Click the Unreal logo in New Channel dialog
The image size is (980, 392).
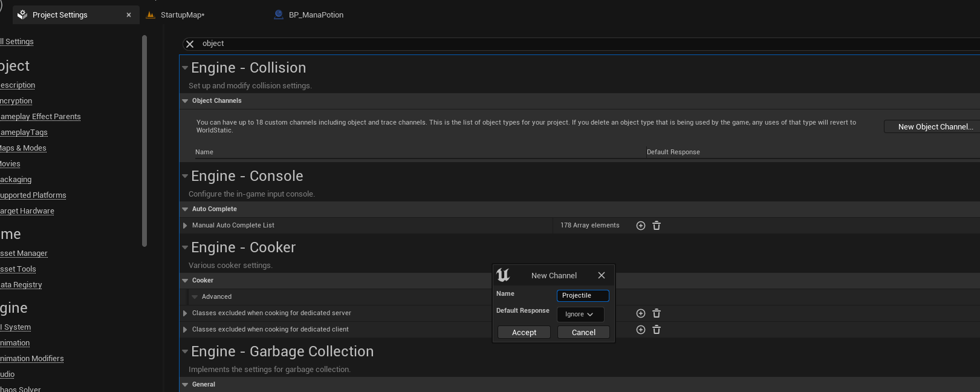(x=503, y=275)
